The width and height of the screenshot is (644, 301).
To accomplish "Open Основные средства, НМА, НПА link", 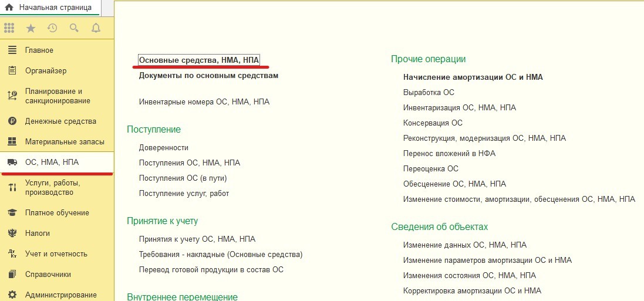I will pyautogui.click(x=199, y=60).
